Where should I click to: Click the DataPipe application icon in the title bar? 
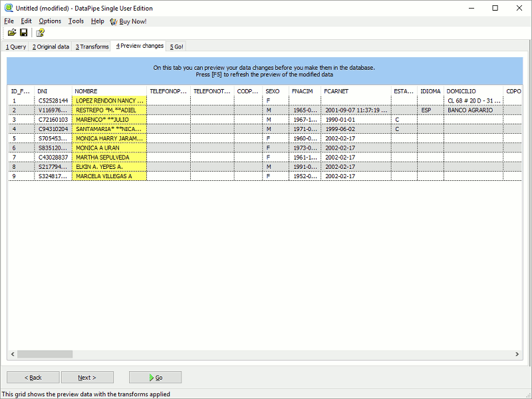coord(8,7)
